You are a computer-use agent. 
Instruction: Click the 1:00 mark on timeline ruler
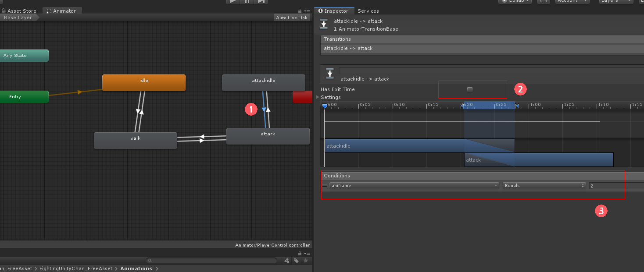[535, 105]
